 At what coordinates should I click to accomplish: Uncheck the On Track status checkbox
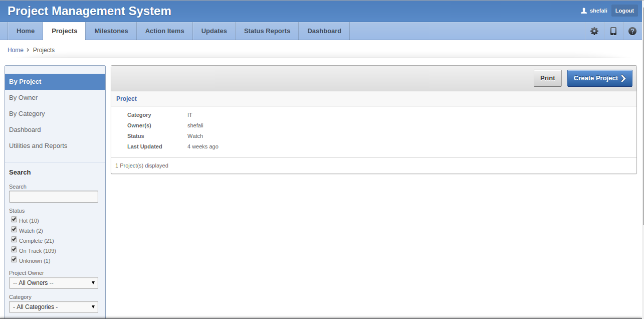14,250
